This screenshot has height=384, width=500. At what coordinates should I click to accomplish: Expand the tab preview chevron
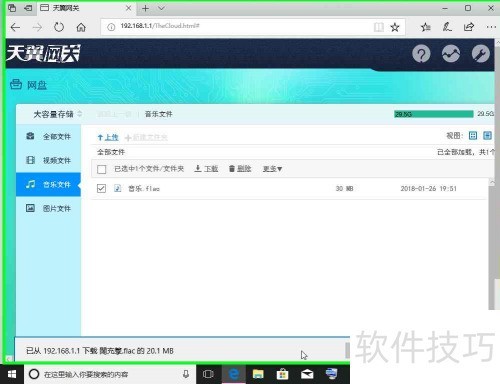[x=161, y=8]
